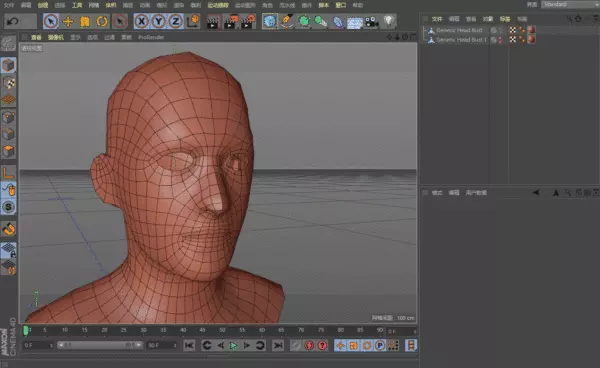Click the Undo arrow icon
The image size is (600, 368).
(x=13, y=21)
